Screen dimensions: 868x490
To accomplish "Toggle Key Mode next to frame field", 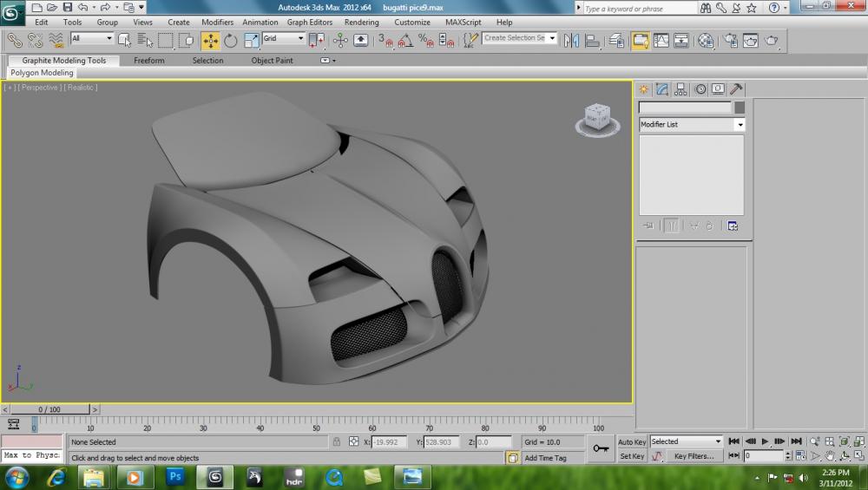I will 733,455.
